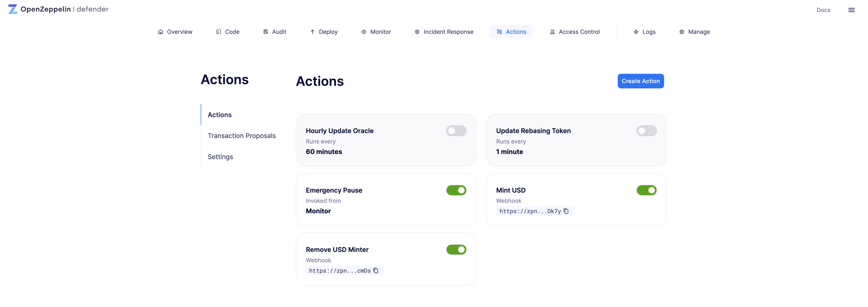Screen dimensions: 868x307
Task: Click the Audit document icon
Action: click(x=266, y=32)
